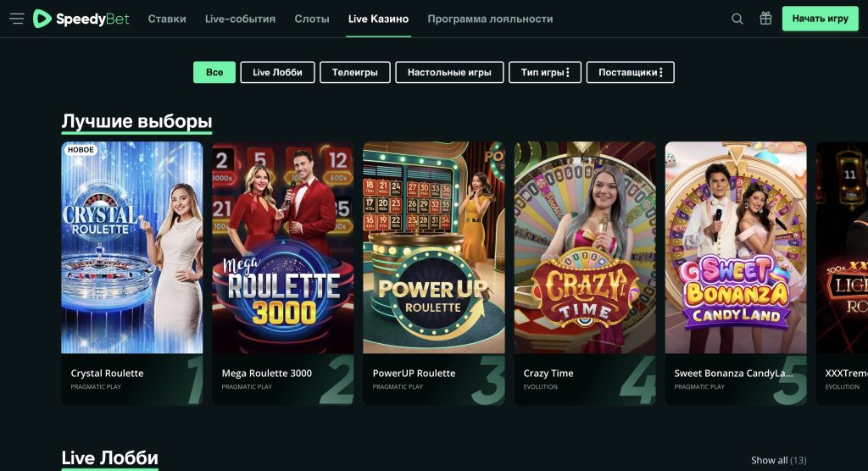Image resolution: width=868 pixels, height=471 pixels.
Task: Expand the Тип игры dropdown
Action: pos(545,73)
